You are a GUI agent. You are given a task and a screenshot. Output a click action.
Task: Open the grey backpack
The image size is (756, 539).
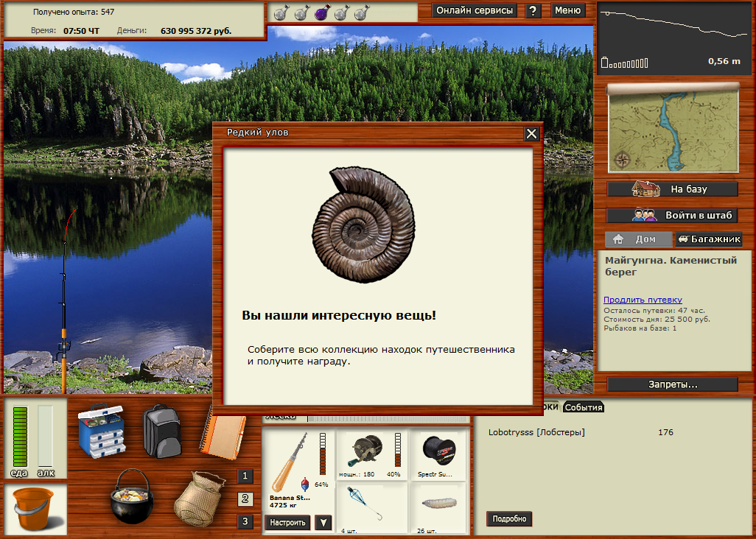click(x=162, y=431)
